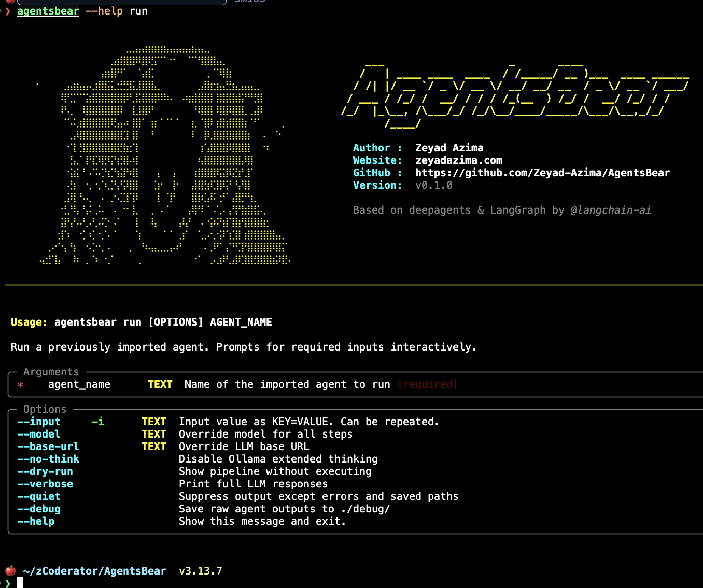Screen dimensions: 703x588
Task: Click the --quiet flag entry
Action: pos(39,496)
